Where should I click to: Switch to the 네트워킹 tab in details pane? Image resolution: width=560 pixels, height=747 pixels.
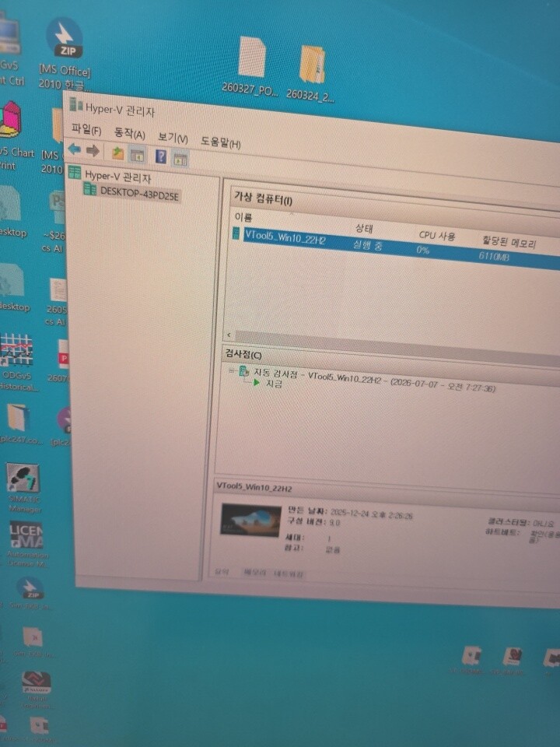[288, 573]
